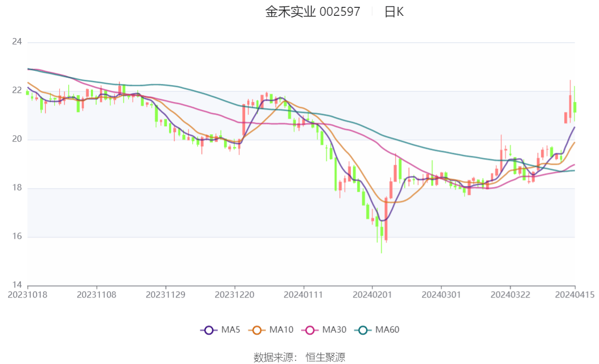Viewport: 599px width, 364px height.
Task: Click the 金禾实业 002597 chart title
Action: tap(313, 12)
